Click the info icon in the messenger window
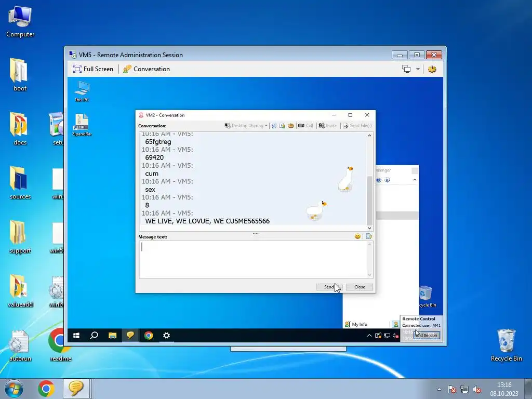The width and height of the screenshot is (532, 399). (x=387, y=180)
